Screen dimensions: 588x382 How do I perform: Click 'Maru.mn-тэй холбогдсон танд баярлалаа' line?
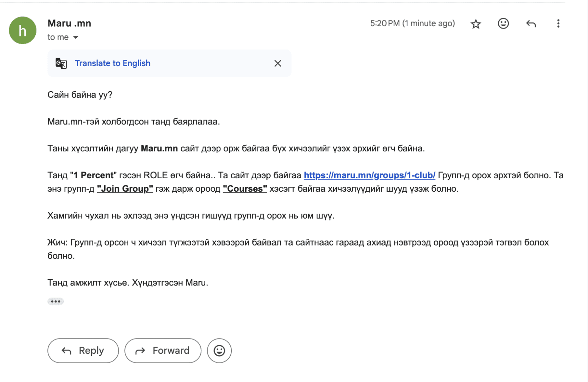[x=134, y=122]
